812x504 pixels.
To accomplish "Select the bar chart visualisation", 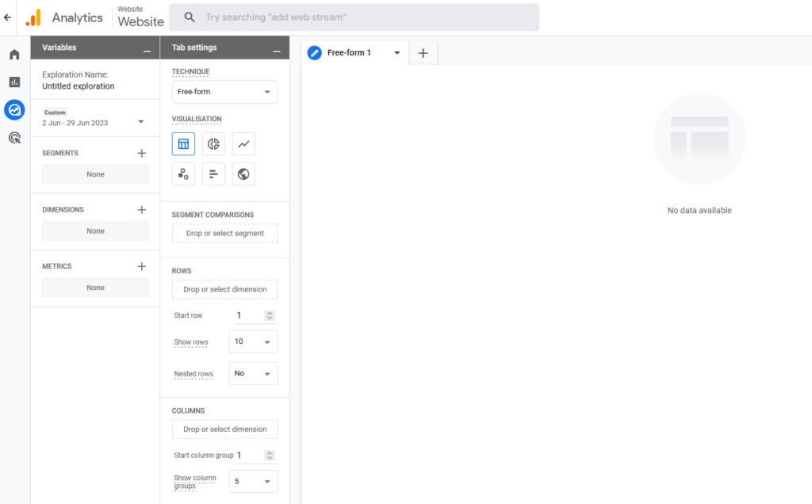I will [213, 174].
